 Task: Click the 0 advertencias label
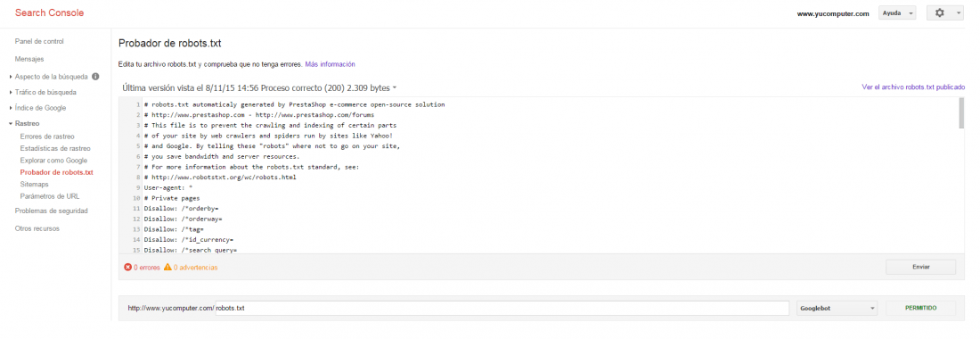pos(196,268)
